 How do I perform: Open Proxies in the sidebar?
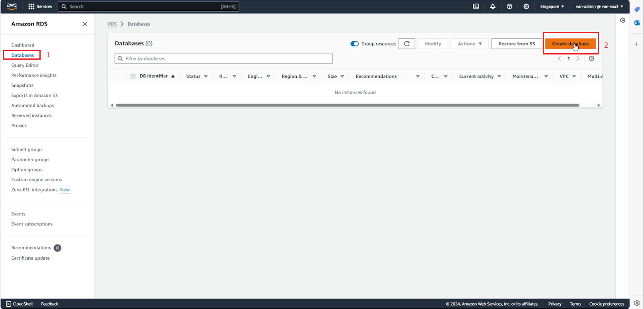point(19,125)
